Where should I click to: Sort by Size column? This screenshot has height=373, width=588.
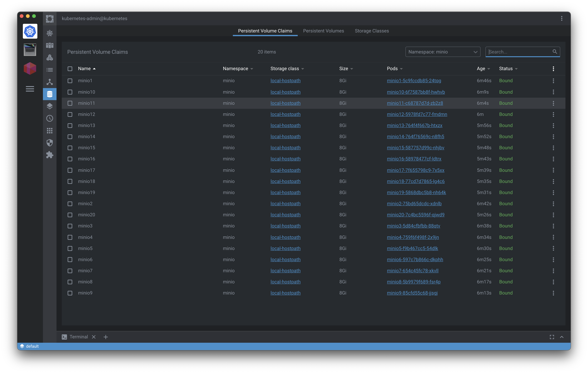(346, 69)
